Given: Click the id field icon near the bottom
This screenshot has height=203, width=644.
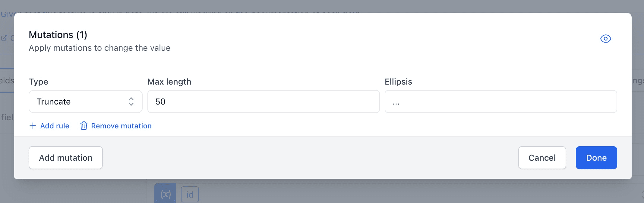Looking at the screenshot, I should click(x=190, y=194).
